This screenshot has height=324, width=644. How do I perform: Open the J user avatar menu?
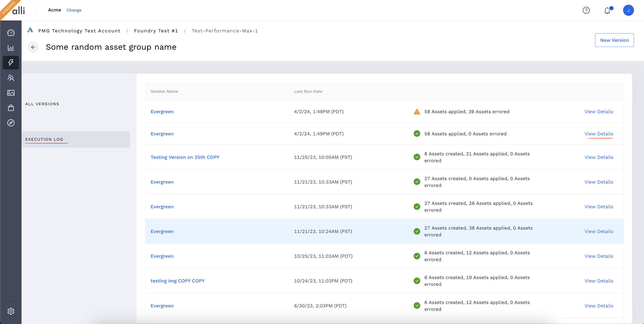[628, 10]
